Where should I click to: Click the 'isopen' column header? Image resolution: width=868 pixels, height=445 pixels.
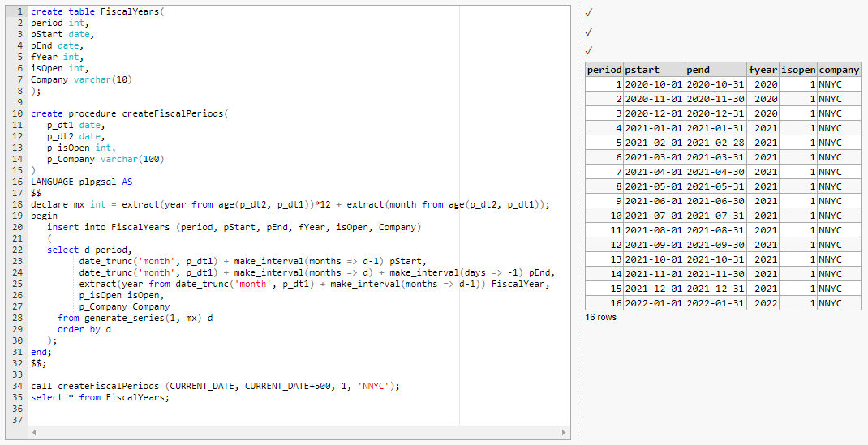click(798, 70)
